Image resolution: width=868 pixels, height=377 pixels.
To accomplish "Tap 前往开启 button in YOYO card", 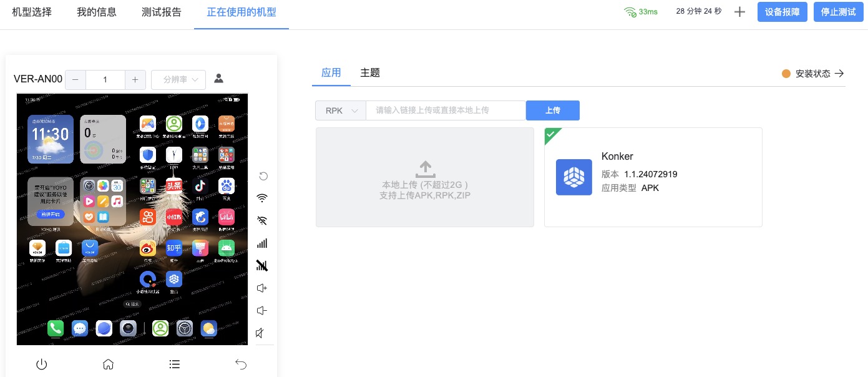I will click(51, 214).
